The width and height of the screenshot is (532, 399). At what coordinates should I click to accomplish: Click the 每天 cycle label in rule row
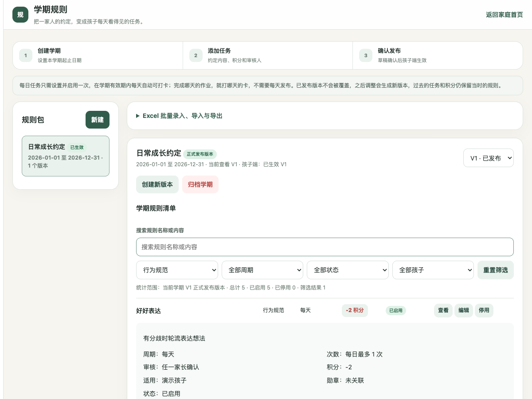pos(305,310)
